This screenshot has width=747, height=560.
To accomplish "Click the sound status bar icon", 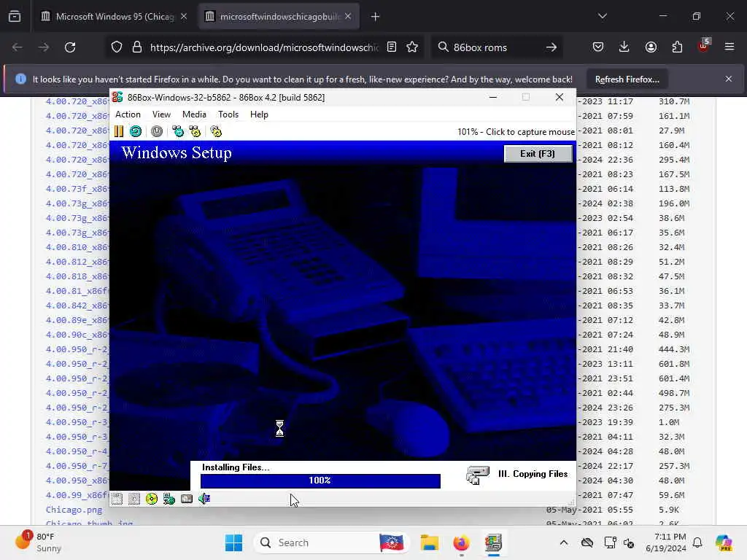I will (x=204, y=499).
